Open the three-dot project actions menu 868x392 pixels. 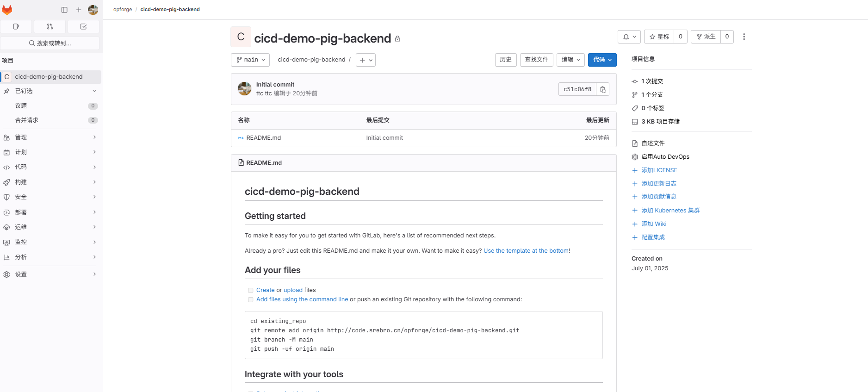coord(744,37)
